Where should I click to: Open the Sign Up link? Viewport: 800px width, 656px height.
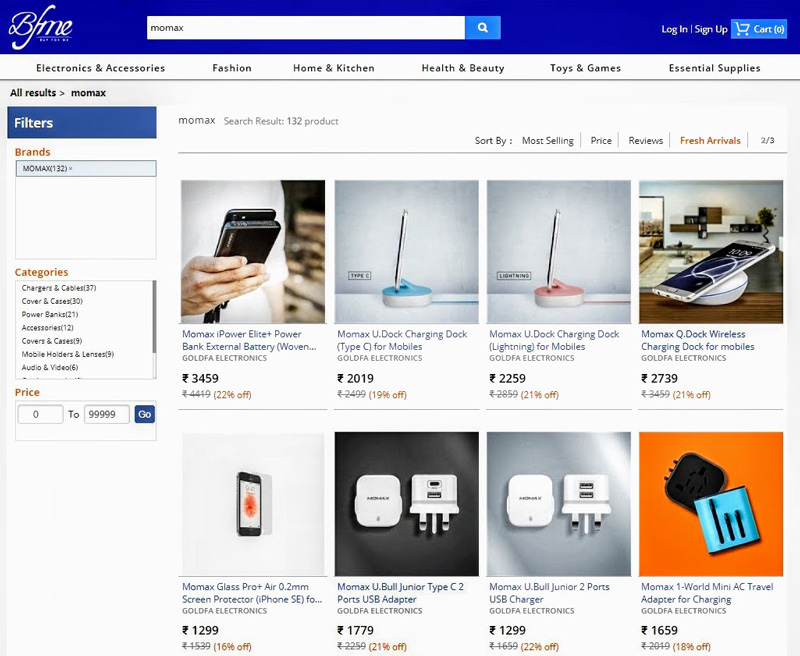pos(711,29)
